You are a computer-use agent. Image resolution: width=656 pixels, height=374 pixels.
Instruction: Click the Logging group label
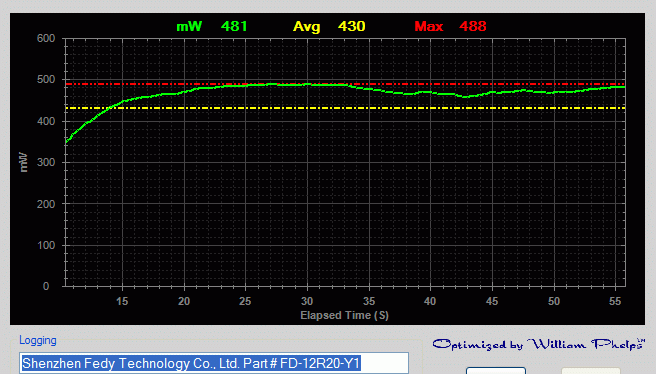pyautogui.click(x=38, y=341)
